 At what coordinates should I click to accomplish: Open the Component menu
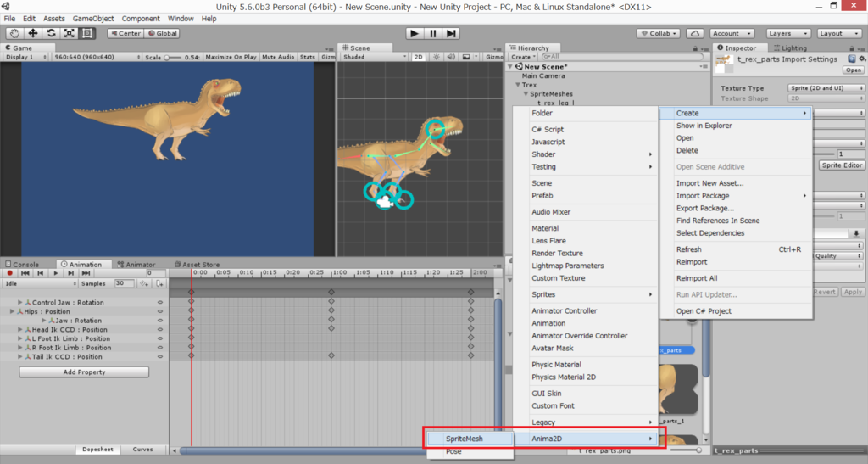click(x=141, y=19)
